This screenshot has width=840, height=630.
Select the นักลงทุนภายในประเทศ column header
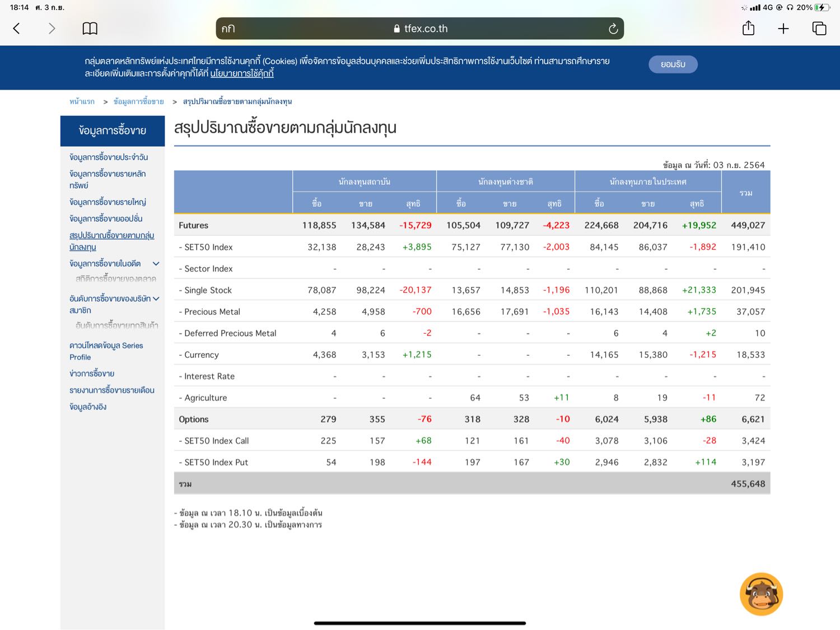tap(648, 181)
